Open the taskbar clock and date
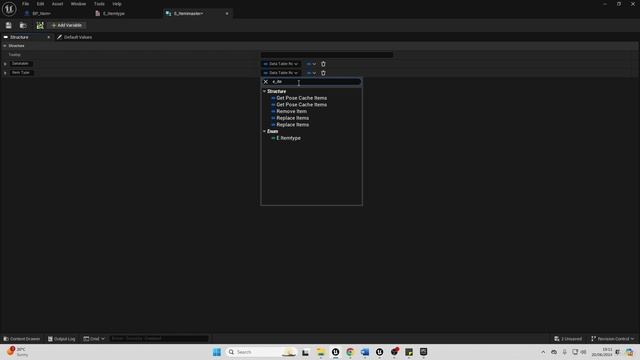 click(x=602, y=352)
